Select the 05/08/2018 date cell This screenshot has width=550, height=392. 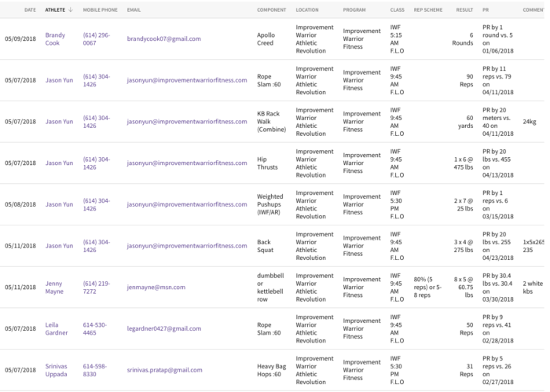coord(20,204)
